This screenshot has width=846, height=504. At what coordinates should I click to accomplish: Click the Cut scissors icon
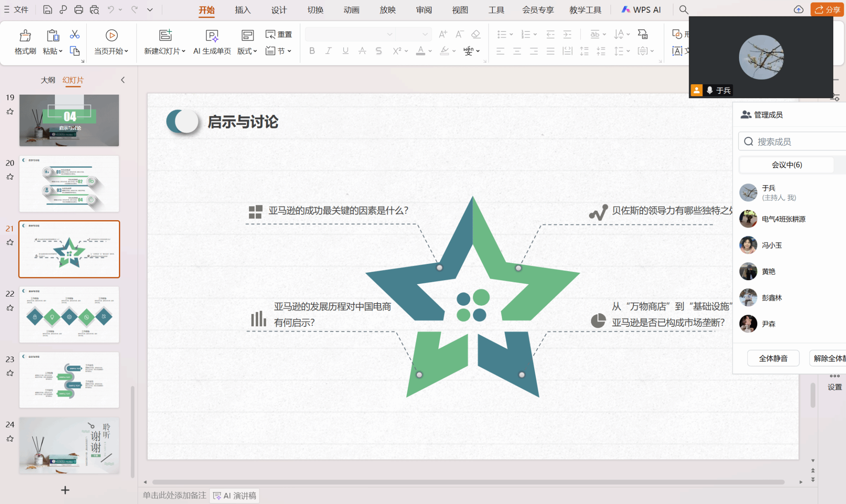pos(75,34)
